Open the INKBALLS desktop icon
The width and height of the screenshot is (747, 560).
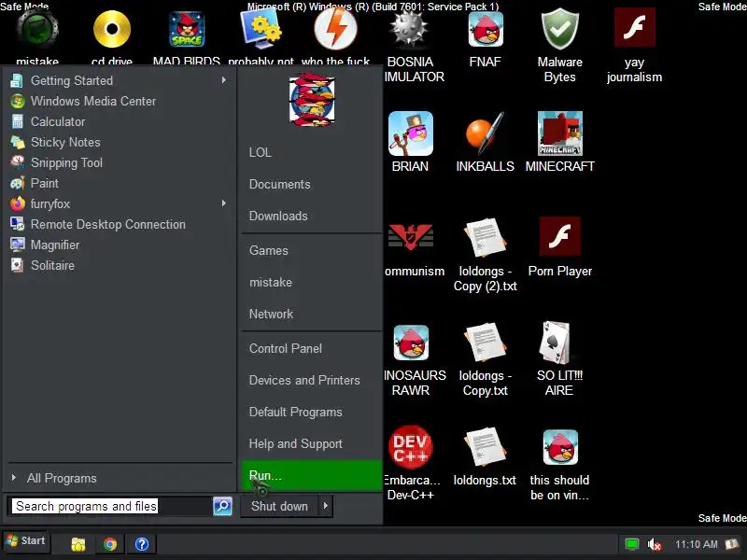(x=485, y=133)
